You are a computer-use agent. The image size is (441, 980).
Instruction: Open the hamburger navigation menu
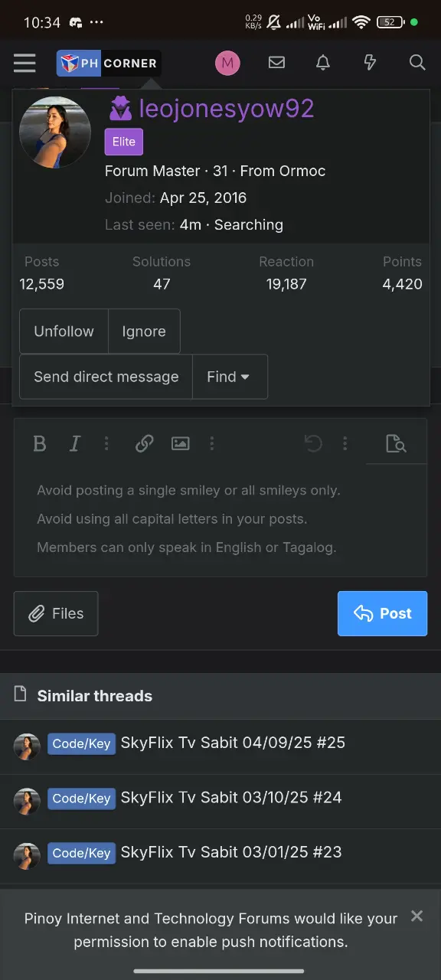point(24,63)
